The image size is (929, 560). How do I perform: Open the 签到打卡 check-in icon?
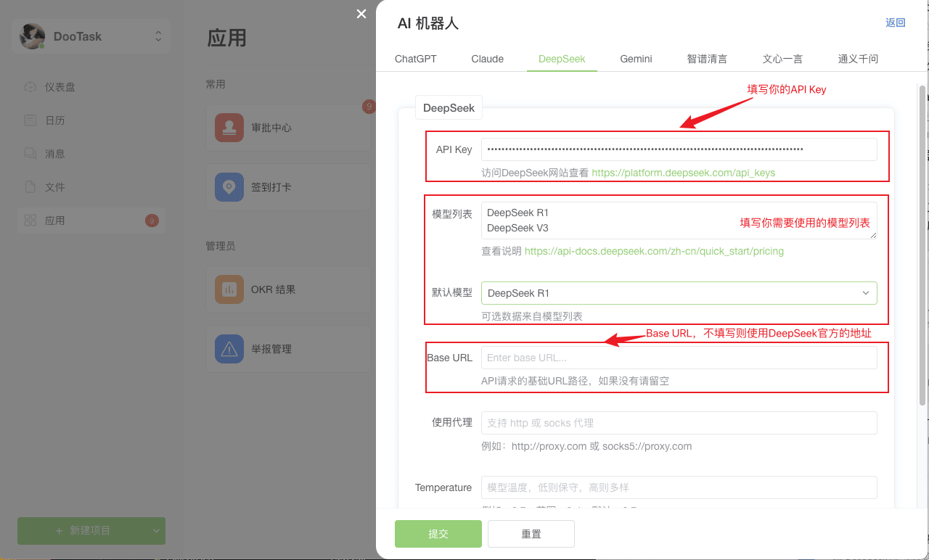(x=229, y=187)
